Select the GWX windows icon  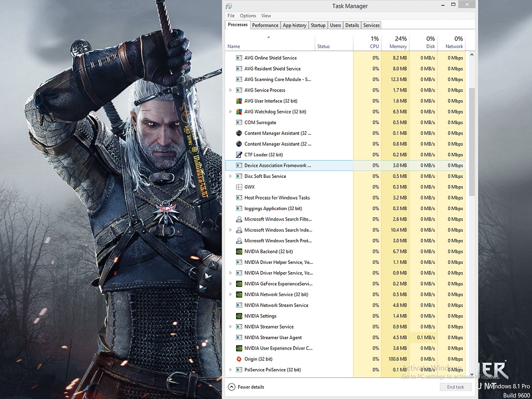pos(239,187)
